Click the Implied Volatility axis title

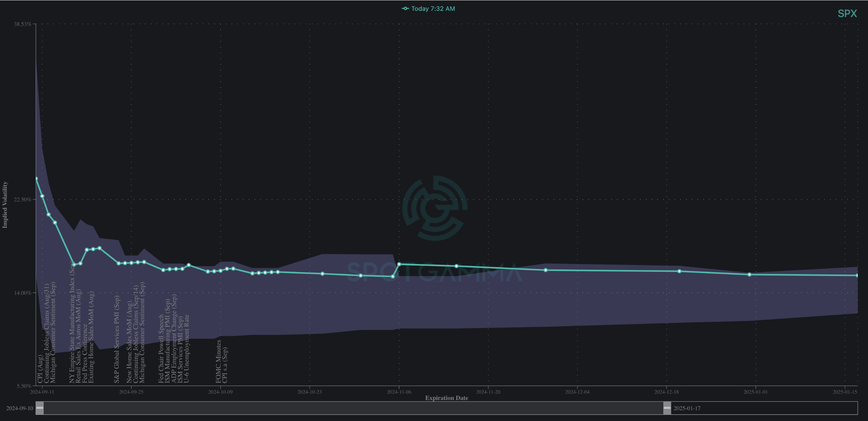[5, 205]
